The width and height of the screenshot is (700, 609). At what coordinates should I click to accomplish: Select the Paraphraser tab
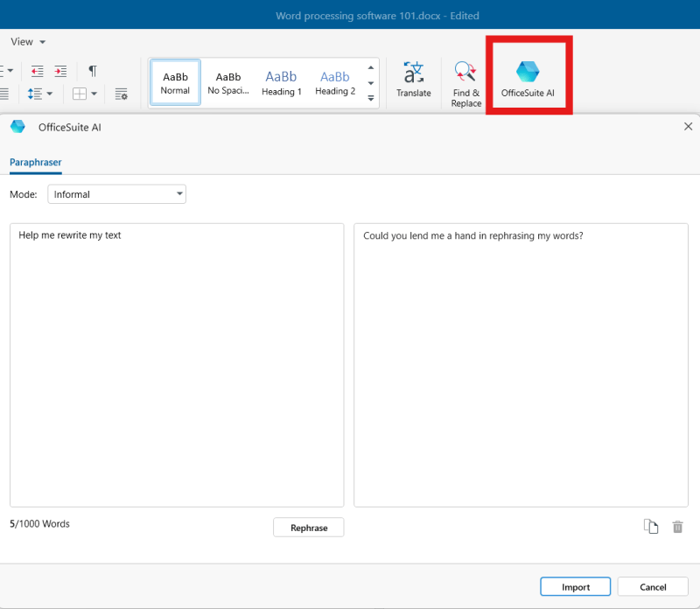pos(36,162)
